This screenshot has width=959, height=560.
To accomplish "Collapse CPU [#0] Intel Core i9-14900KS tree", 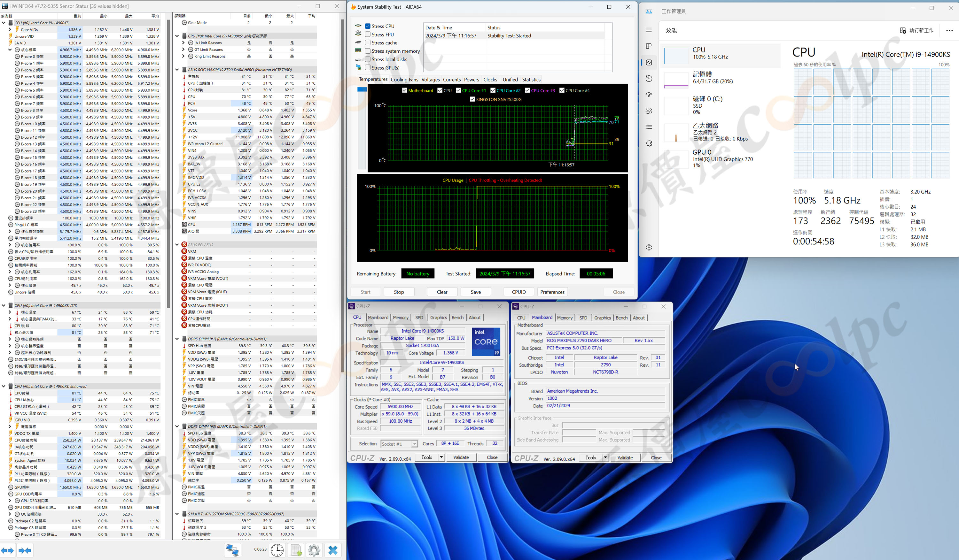I will 4,23.
